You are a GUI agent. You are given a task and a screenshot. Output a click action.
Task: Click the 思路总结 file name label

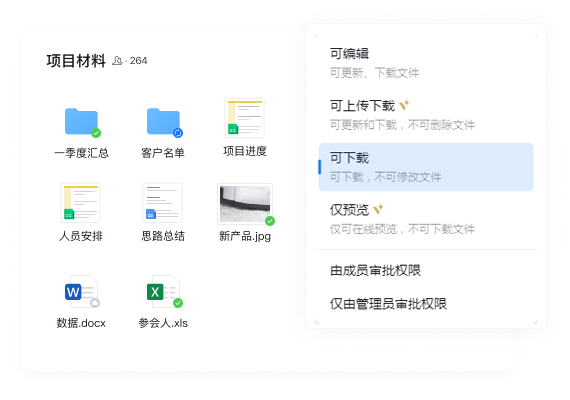point(163,236)
